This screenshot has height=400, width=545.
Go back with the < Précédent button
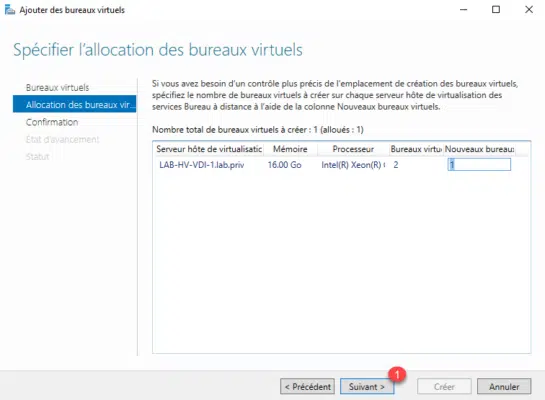(307, 386)
